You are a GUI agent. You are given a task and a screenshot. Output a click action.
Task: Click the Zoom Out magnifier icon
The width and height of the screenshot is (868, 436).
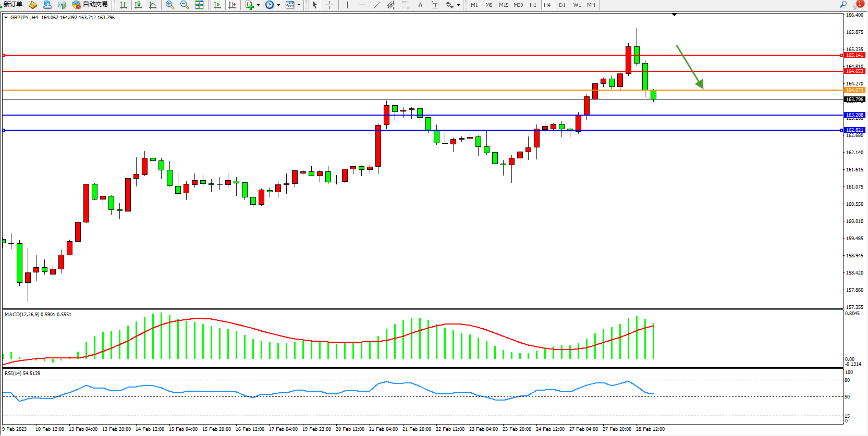click(185, 5)
